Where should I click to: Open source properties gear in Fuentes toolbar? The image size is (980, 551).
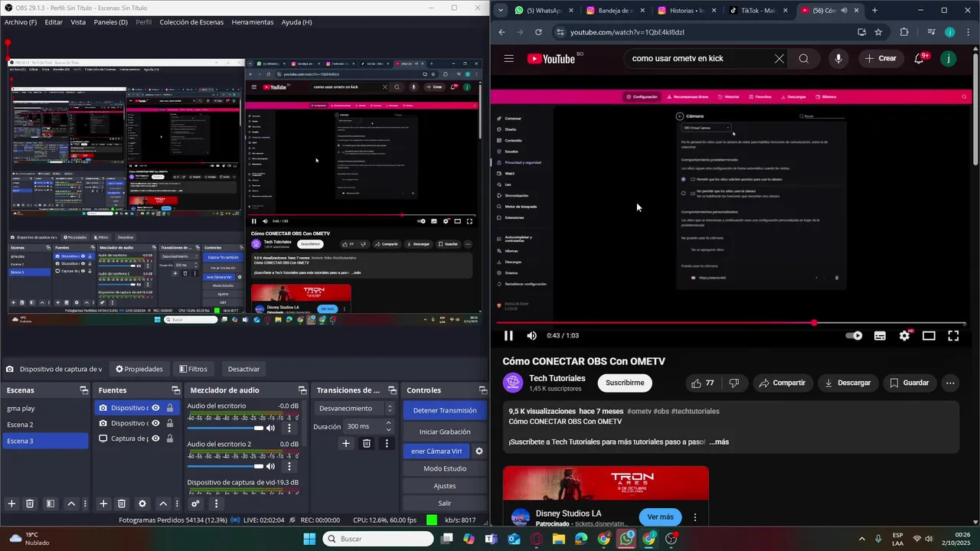tap(142, 504)
